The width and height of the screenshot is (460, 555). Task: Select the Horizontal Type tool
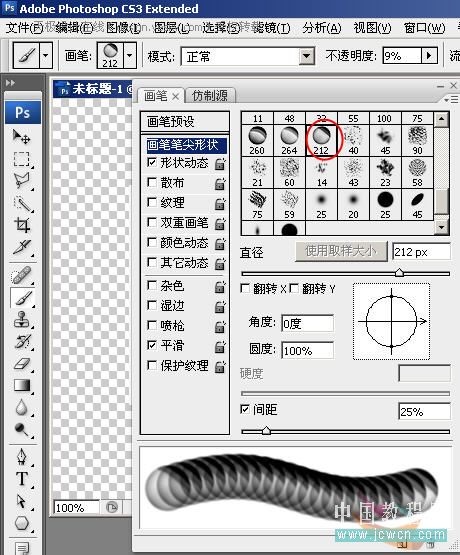[x=22, y=479]
